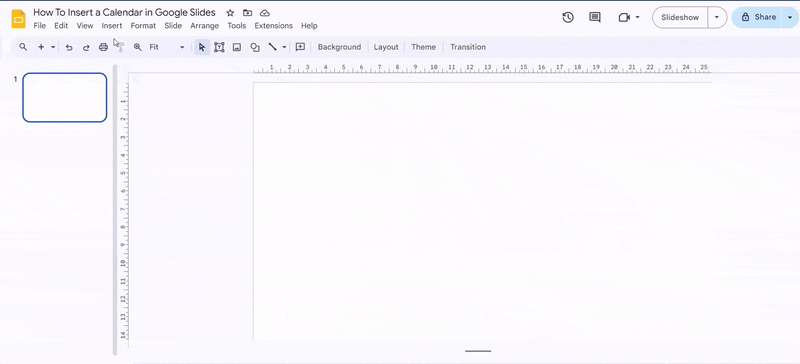The height and width of the screenshot is (364, 800).
Task: Check cloud save status icon
Action: tap(265, 13)
